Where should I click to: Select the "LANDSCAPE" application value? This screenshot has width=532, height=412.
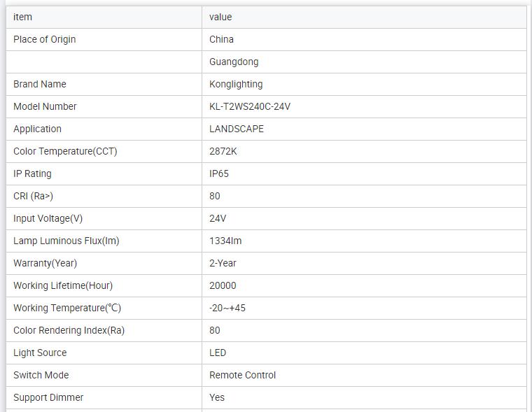(x=237, y=129)
